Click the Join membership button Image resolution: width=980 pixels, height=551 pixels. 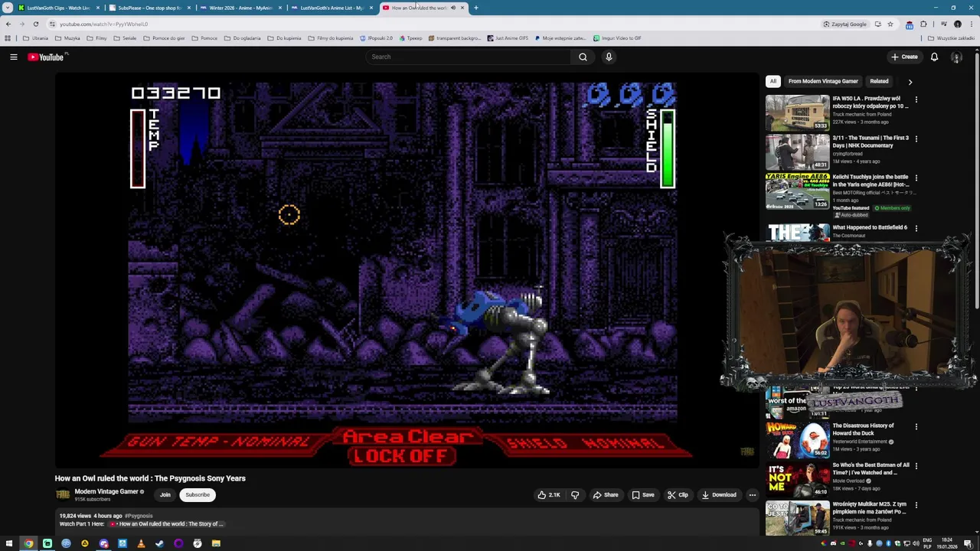pyautogui.click(x=165, y=495)
